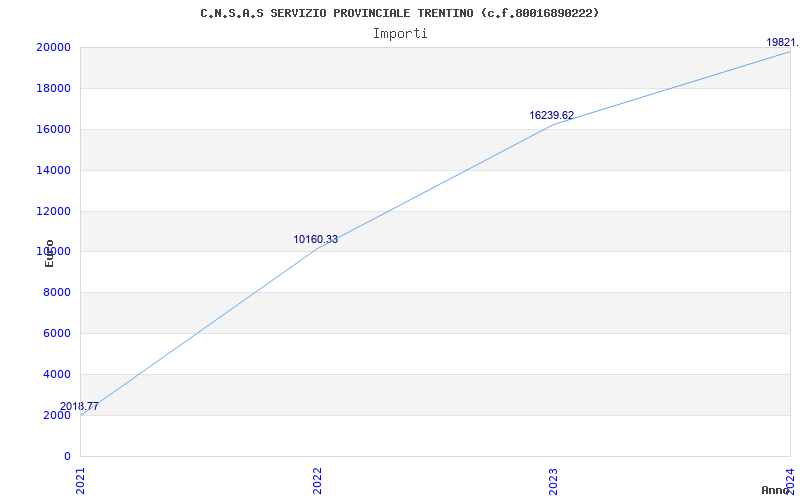
Task: Select the 0 y-axis label
Action: click(x=67, y=456)
